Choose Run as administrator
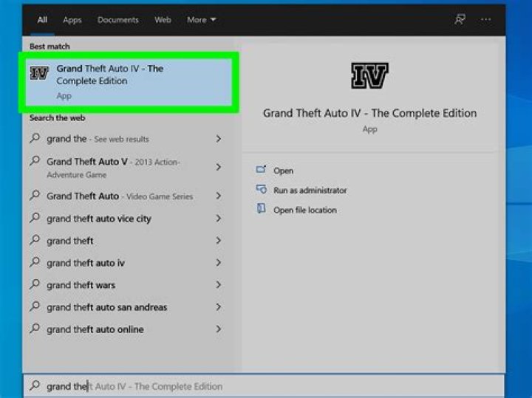532x398 pixels. coord(310,191)
